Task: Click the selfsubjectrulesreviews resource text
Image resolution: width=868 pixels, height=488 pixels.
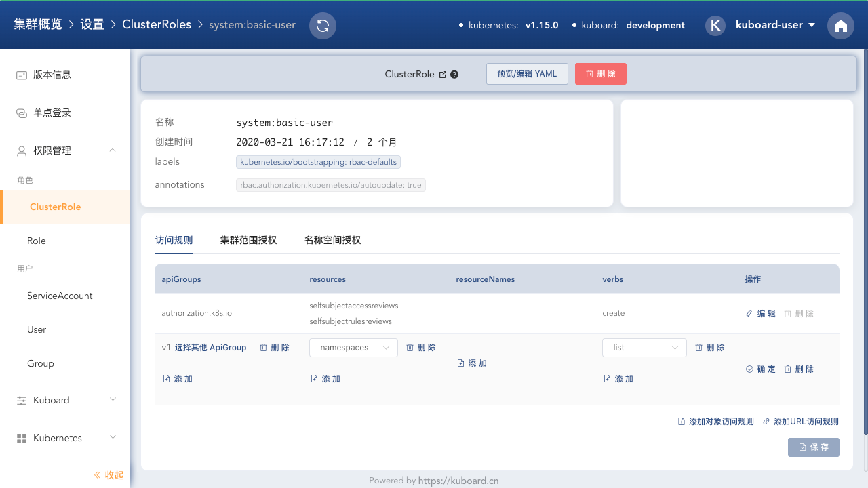Action: [351, 321]
